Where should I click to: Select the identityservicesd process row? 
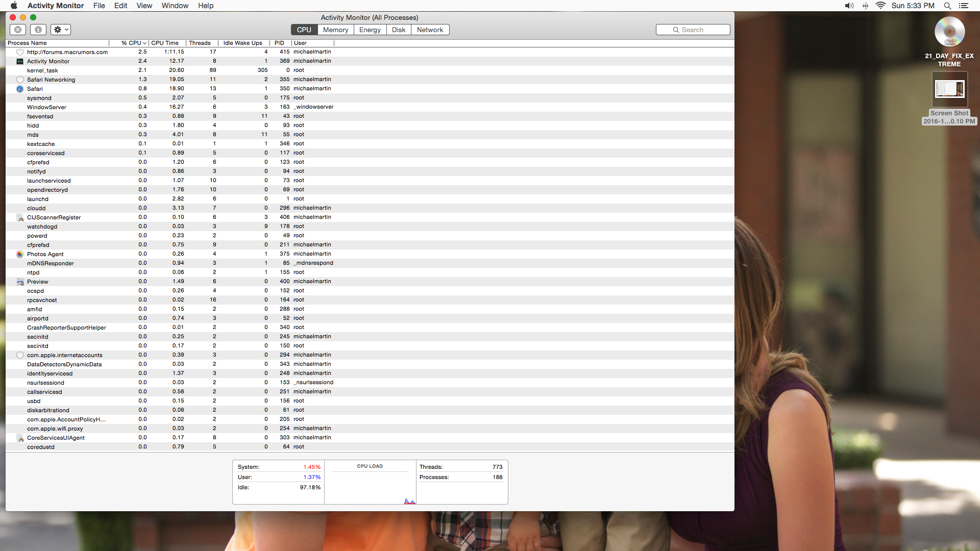pyautogui.click(x=370, y=373)
